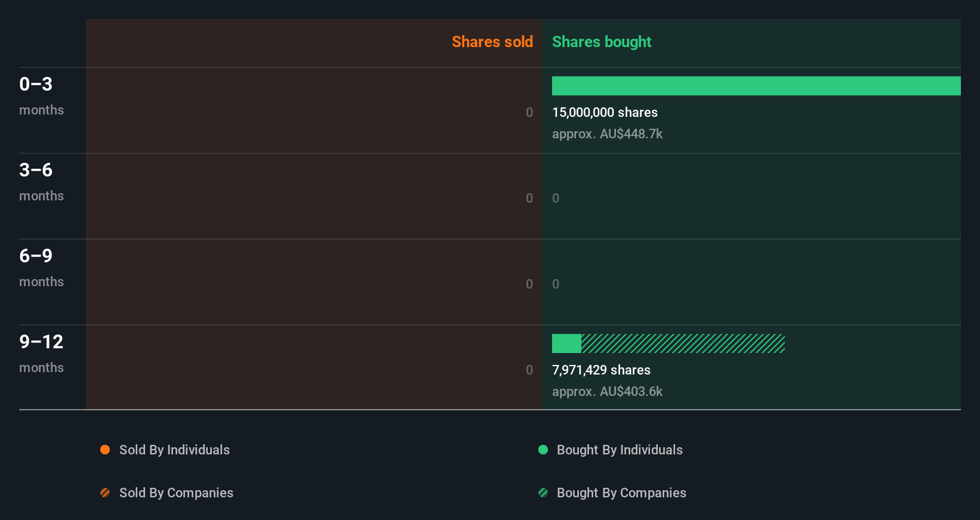The image size is (980, 520).
Task: Click the approx. AU$448.7k value
Action: coord(607,134)
